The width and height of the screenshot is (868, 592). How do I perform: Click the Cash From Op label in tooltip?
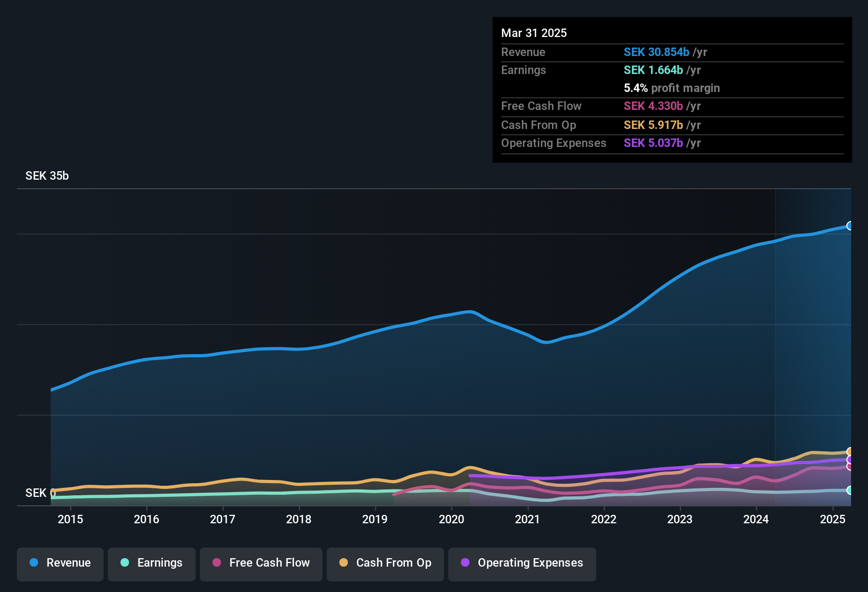coord(539,125)
